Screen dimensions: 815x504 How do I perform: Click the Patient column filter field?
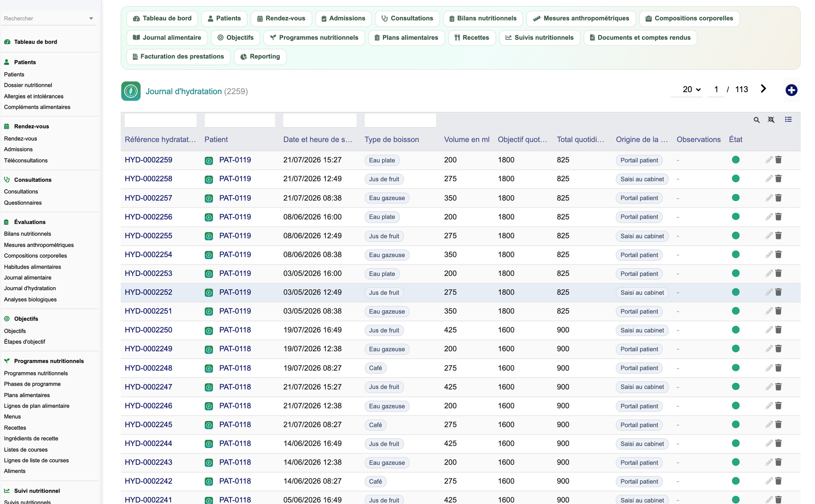(x=240, y=121)
